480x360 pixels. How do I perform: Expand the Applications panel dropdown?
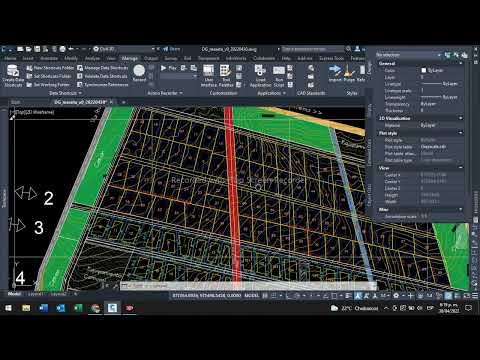271,93
